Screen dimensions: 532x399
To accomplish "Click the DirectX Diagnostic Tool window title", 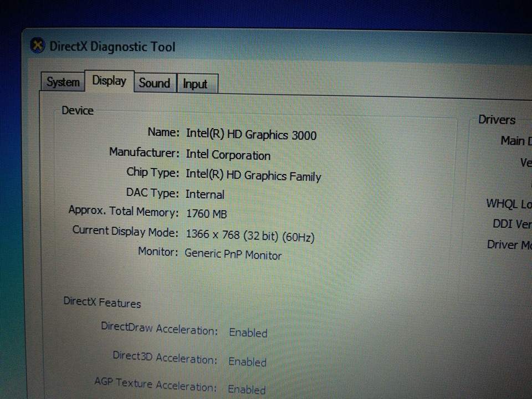I will [x=112, y=47].
